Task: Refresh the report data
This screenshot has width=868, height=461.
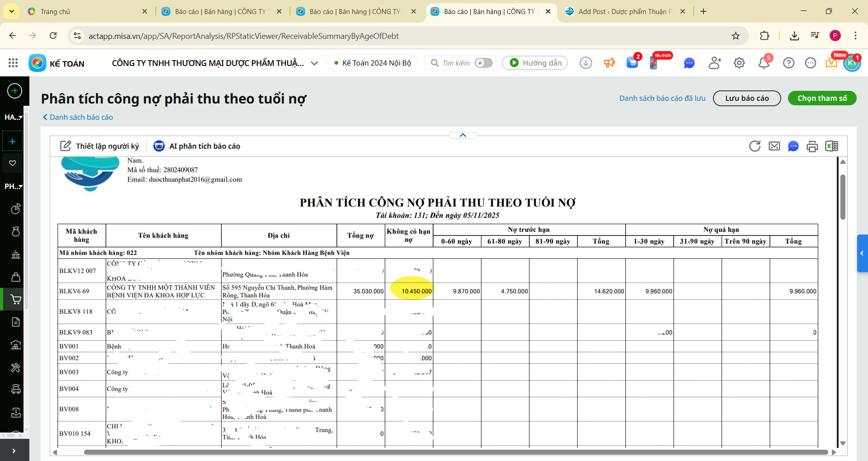Action: click(x=755, y=146)
